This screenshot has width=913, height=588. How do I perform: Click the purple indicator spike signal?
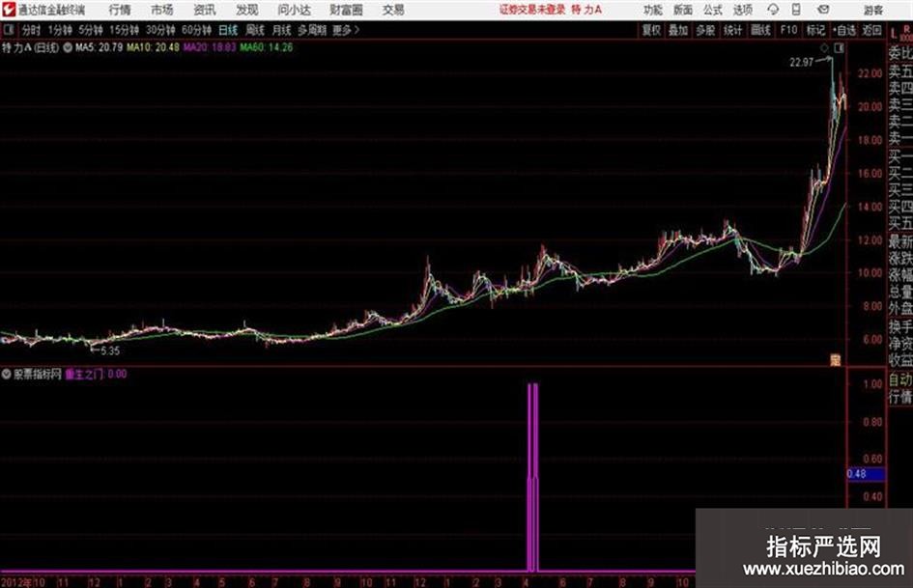click(x=532, y=477)
